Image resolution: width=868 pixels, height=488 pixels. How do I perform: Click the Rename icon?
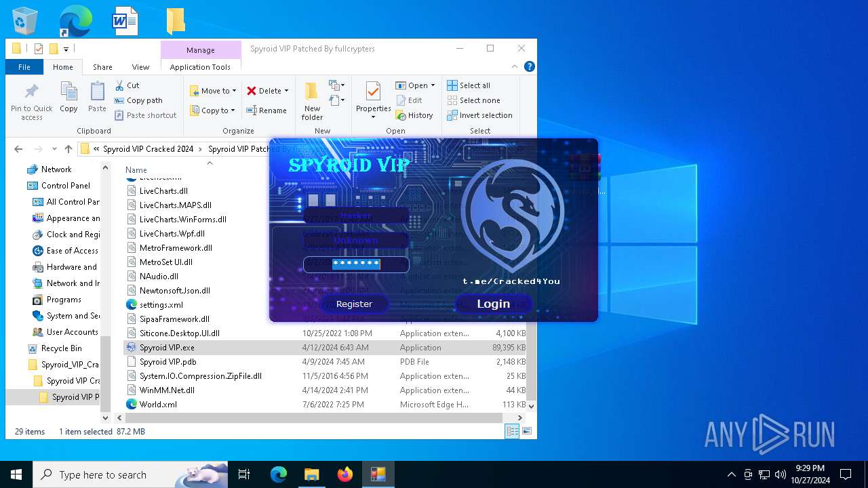[x=252, y=110]
